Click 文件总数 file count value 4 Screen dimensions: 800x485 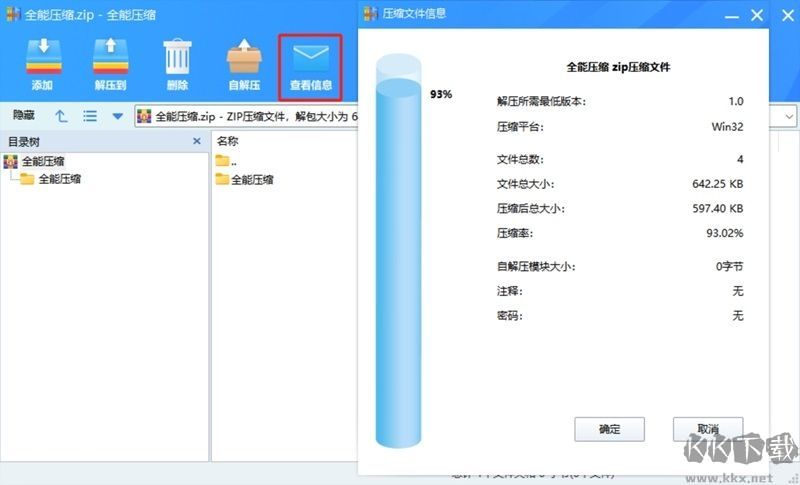(x=740, y=159)
